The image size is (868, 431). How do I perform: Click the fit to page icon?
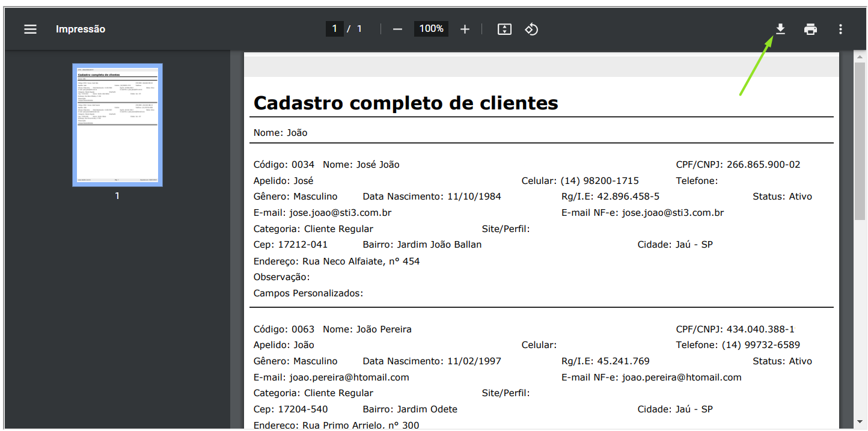pyautogui.click(x=504, y=29)
